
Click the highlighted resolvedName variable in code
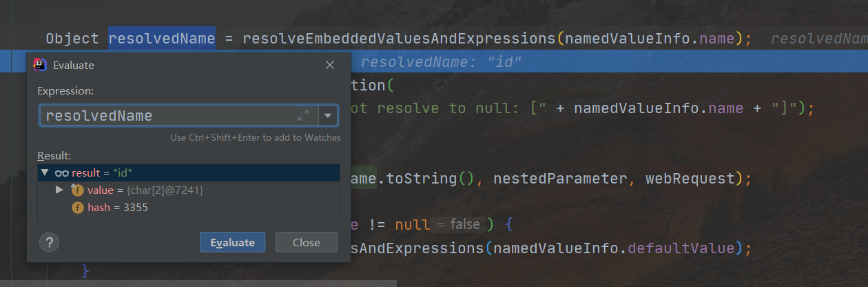point(162,39)
